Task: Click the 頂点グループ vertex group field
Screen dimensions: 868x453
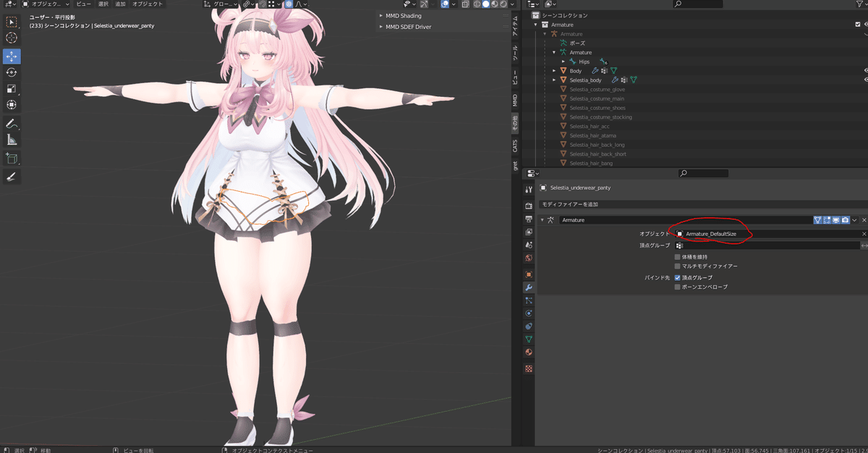Action: 767,246
